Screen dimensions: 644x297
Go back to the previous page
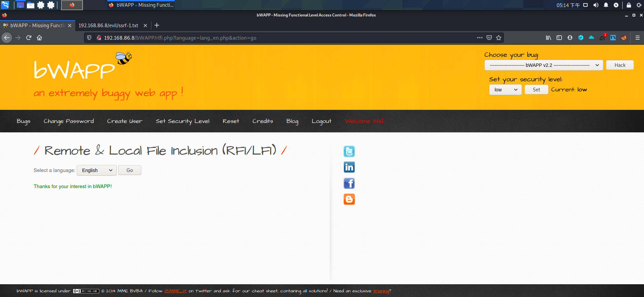point(7,38)
